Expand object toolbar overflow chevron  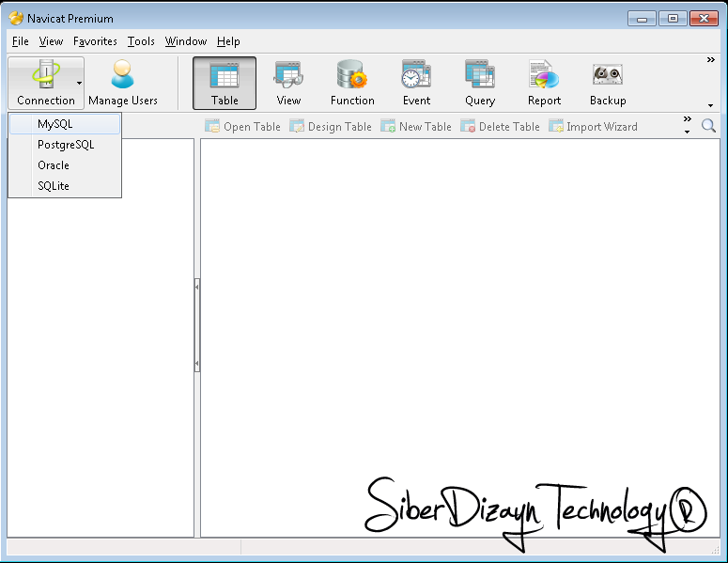(x=688, y=119)
